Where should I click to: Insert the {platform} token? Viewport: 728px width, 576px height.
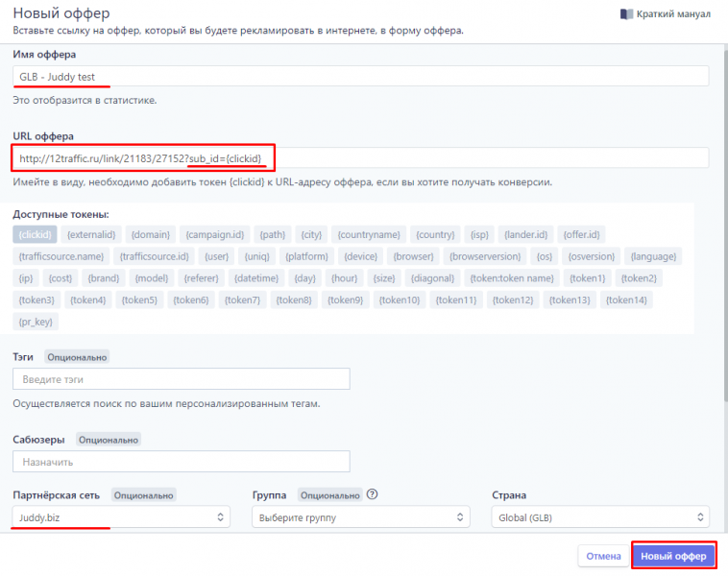coord(307,256)
